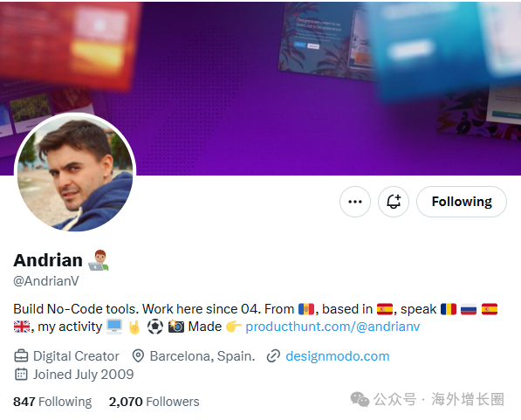
Task: Open the three-dots more options menu
Action: tap(355, 202)
